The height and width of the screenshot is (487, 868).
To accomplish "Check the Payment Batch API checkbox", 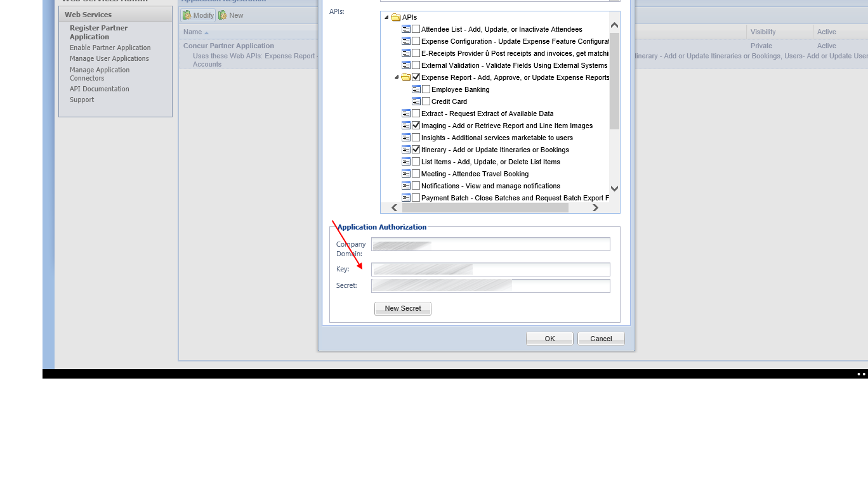I will point(416,198).
